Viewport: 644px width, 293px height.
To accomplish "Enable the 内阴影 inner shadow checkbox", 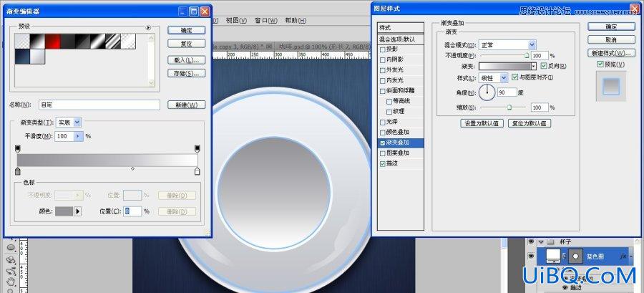I will tap(383, 59).
